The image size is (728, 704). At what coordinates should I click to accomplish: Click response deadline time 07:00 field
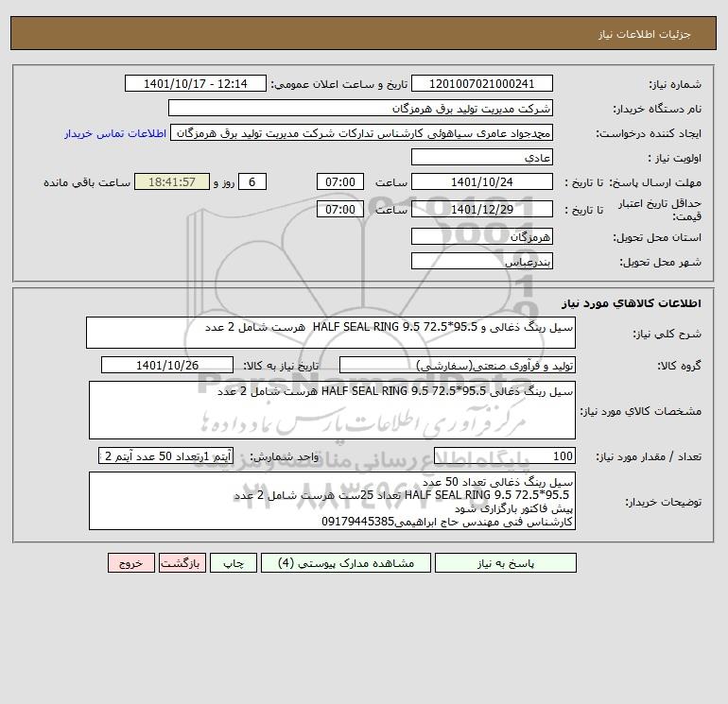[x=340, y=182]
